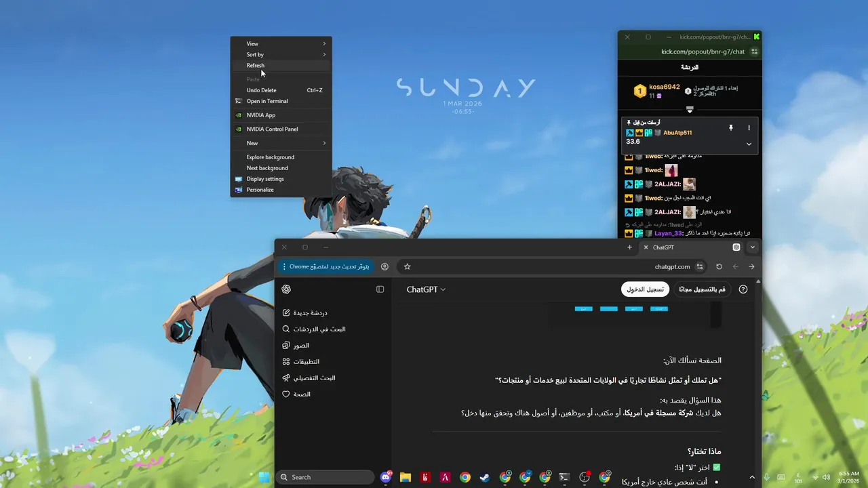Viewport: 868px width, 488px height.
Task: Click AbuAtp511 username in pinned message
Action: 677,133
